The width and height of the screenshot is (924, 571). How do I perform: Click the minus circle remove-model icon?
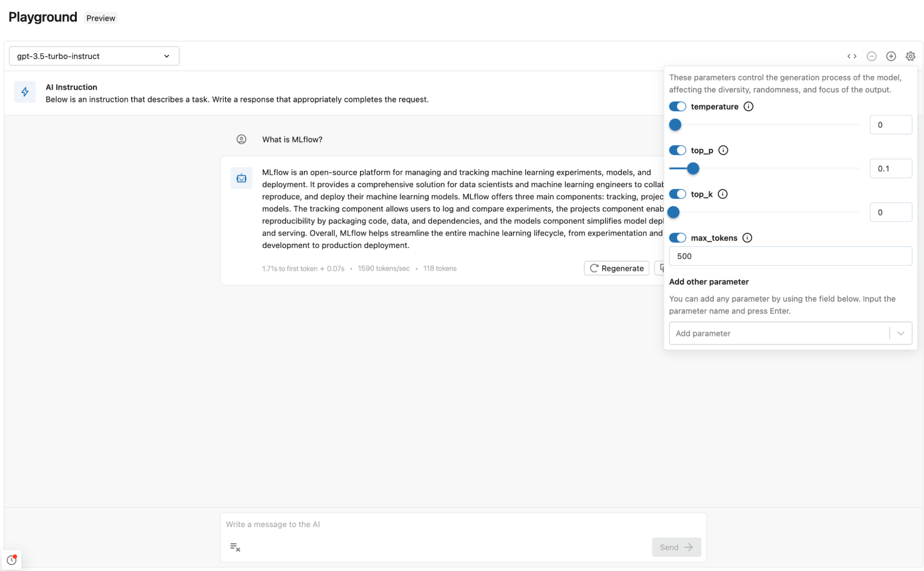(x=871, y=56)
